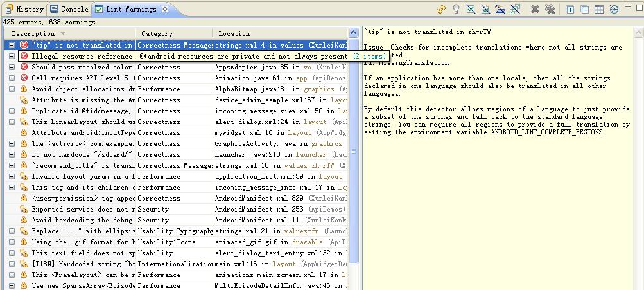Expand the Do not hardcode "/sdcard/" group
The height and width of the screenshot is (290, 644).
click(12, 155)
